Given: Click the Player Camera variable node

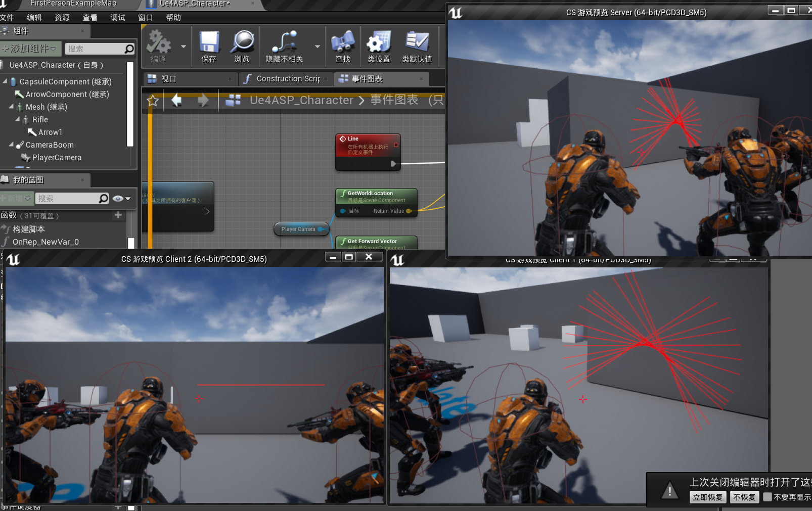Looking at the screenshot, I should pyautogui.click(x=302, y=229).
